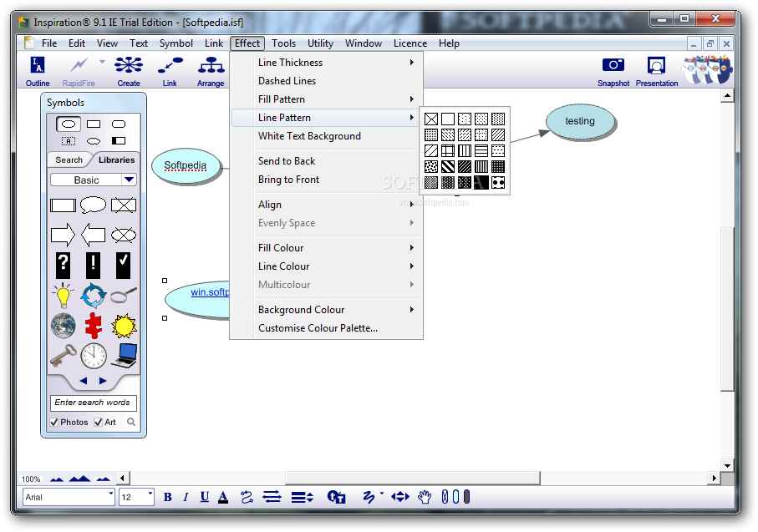The width and height of the screenshot is (758, 532).
Task: Choose Customise Colour Palette menu item
Action: point(328,328)
